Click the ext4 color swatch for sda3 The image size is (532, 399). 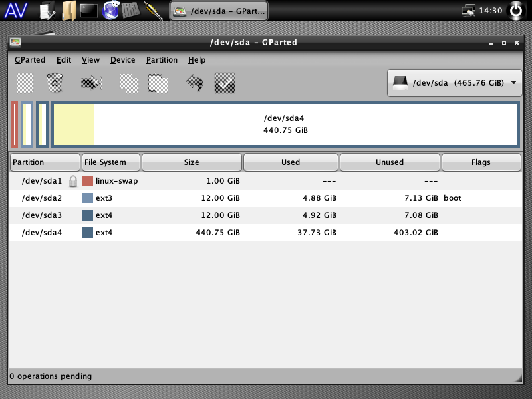click(x=88, y=215)
